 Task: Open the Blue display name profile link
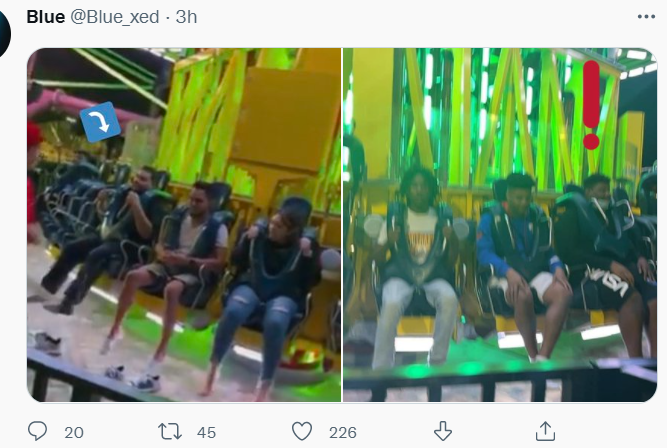coord(46,18)
